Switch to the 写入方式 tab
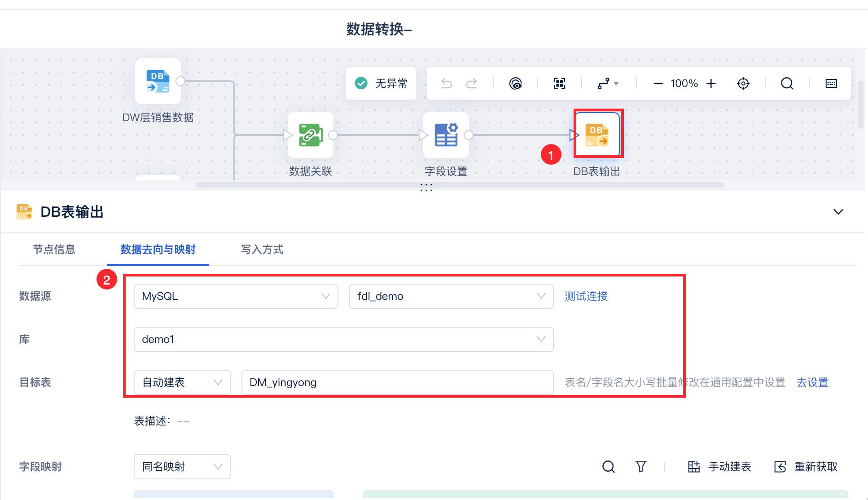This screenshot has height=500, width=868. click(262, 250)
